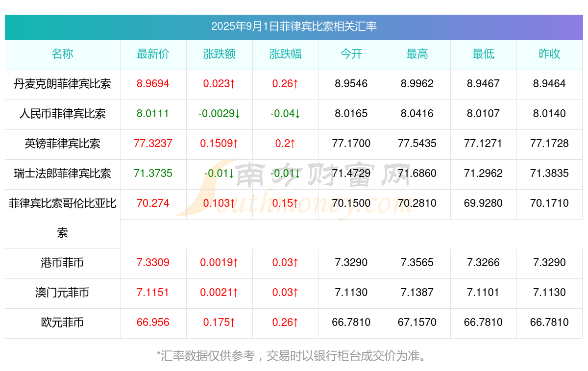Select the 最低 column header
588x371 pixels.
tap(483, 54)
